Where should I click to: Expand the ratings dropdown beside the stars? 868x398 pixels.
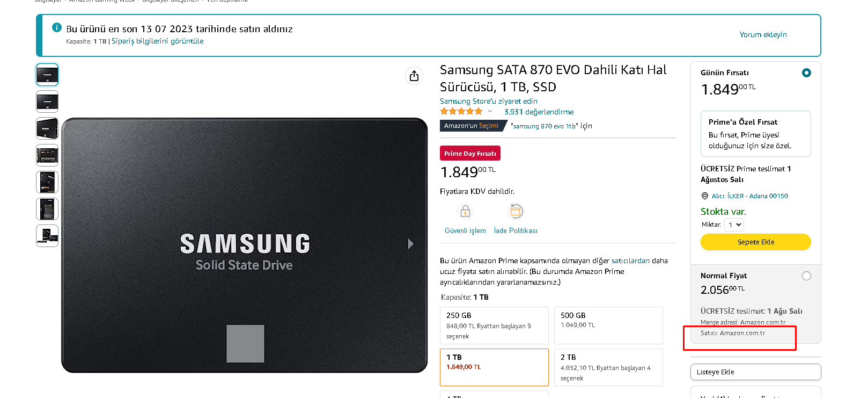(490, 111)
